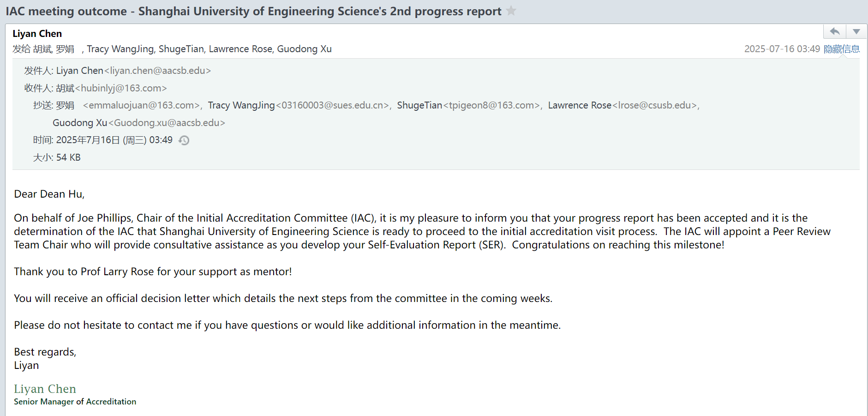Open the more actions dropdown arrow
Viewport: 868px width, 416px height.
pyautogui.click(x=856, y=31)
